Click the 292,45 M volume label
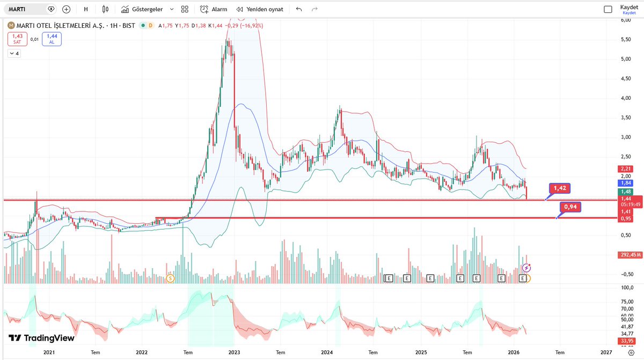The width and height of the screenshot is (644, 360). (x=629, y=255)
